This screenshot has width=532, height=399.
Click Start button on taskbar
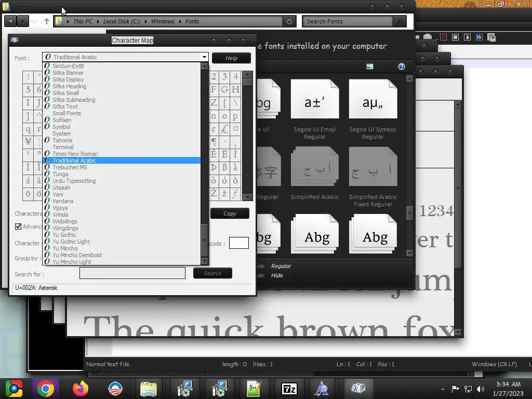(14, 389)
